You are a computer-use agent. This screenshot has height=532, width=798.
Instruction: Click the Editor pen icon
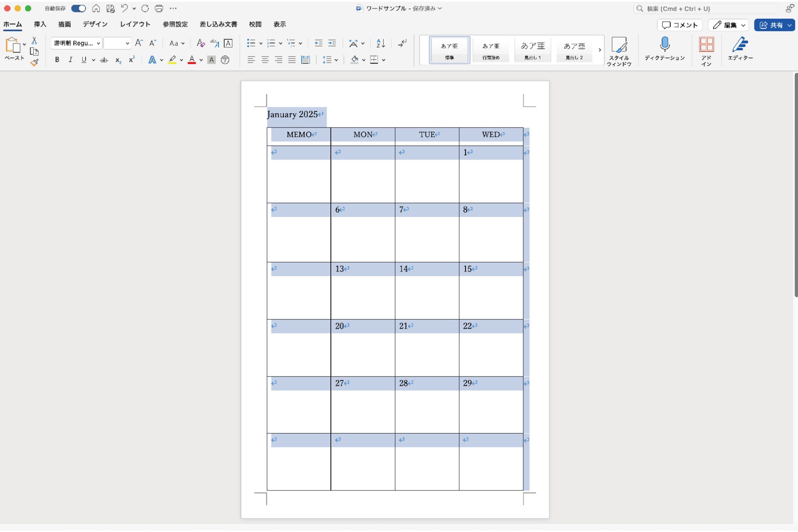pyautogui.click(x=740, y=45)
